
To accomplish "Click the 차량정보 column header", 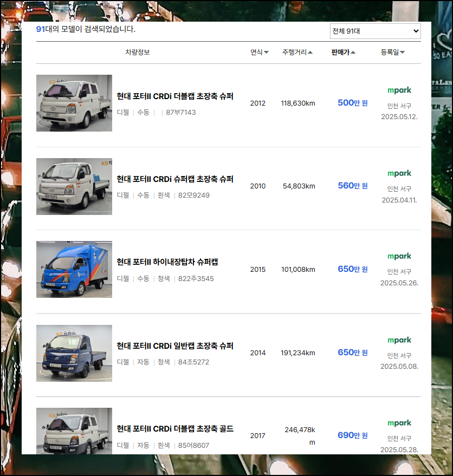I will (x=138, y=52).
